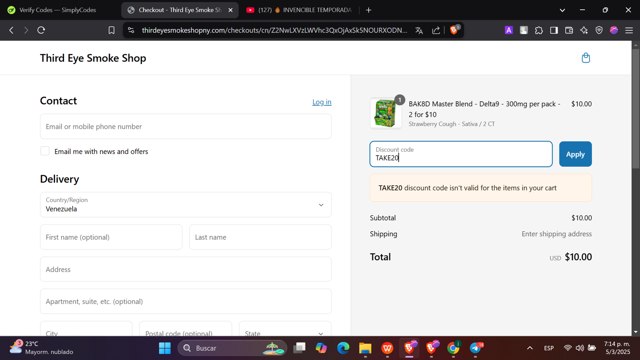Close the Checkout tab

(231, 10)
